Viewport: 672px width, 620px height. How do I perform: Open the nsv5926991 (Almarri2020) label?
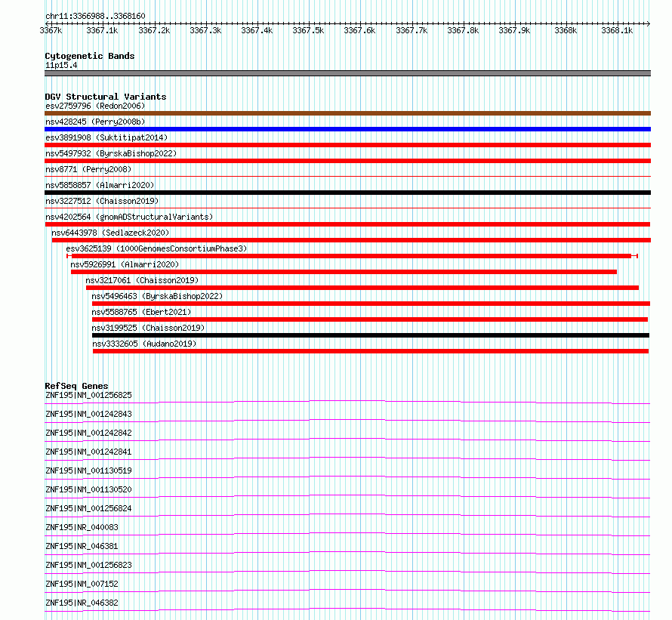coord(125,264)
